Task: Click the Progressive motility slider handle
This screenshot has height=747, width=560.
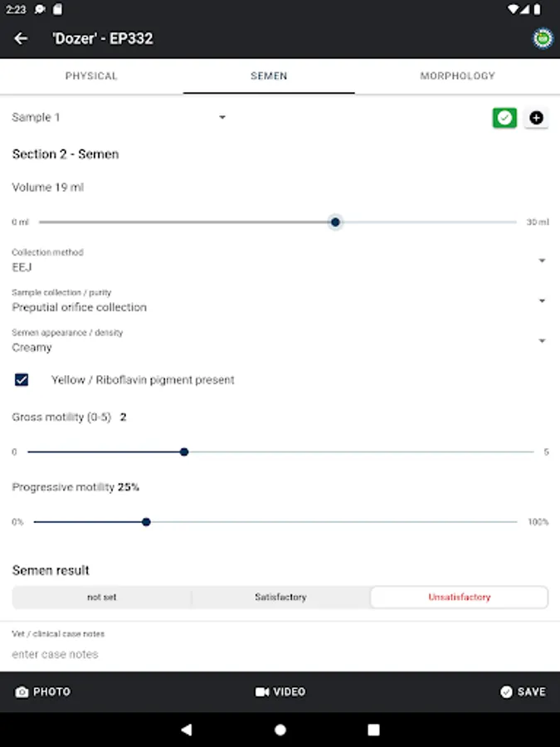Action: tap(146, 522)
